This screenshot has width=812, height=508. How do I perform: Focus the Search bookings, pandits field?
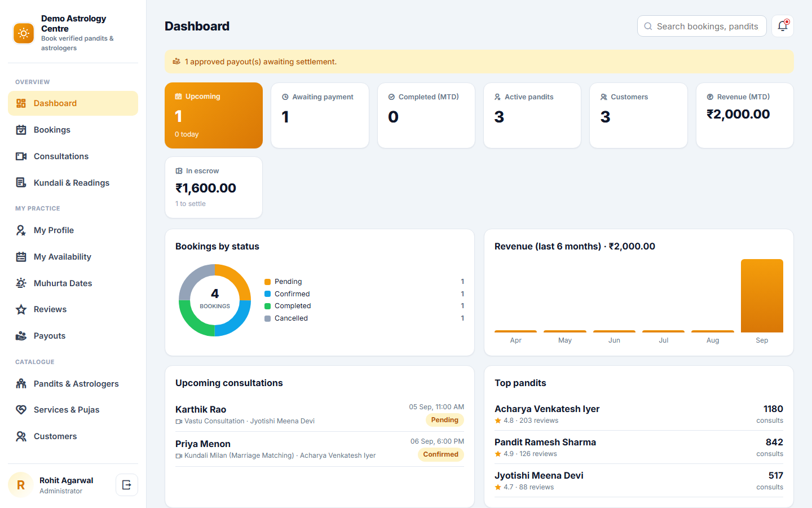[702, 26]
